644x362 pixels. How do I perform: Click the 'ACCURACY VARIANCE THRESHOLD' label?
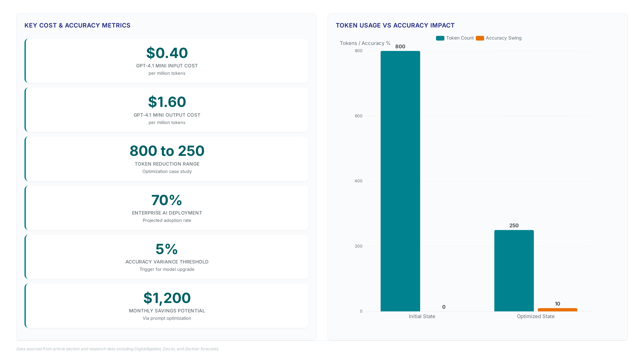click(x=167, y=262)
